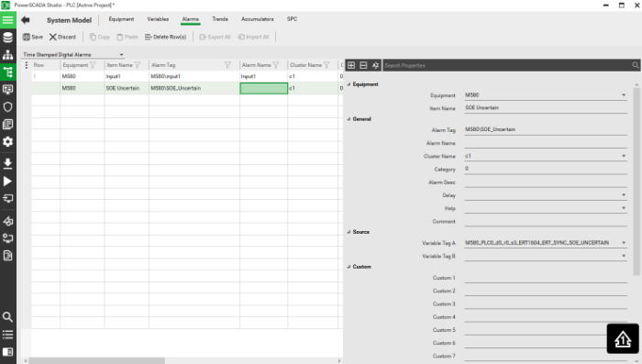Open the database projects icon in sidebar
Viewport: 642px width, 364px height.
tap(7, 38)
